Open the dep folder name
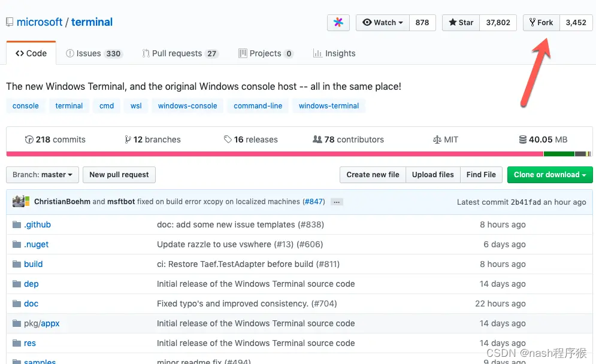This screenshot has height=364, width=596. coord(31,284)
